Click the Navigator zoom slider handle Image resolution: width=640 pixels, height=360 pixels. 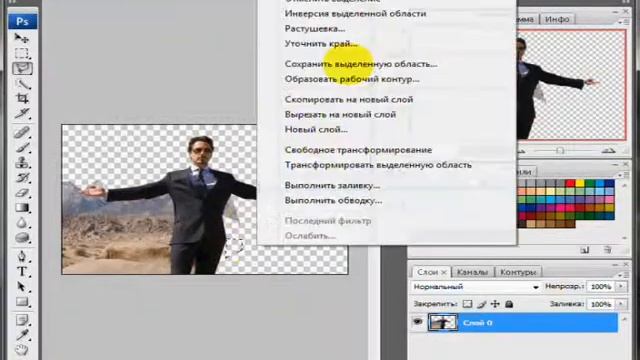(x=560, y=151)
